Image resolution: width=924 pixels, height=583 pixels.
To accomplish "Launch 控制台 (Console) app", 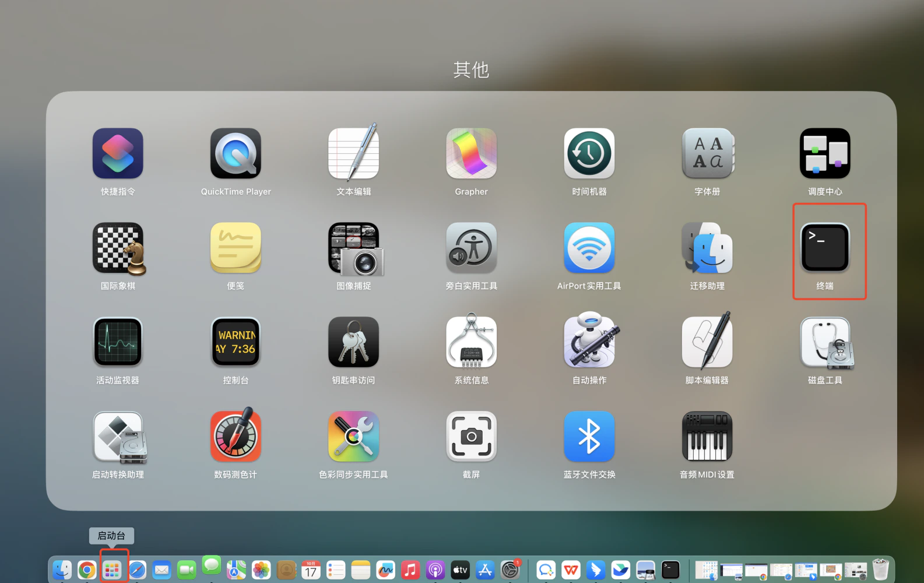I will (x=236, y=342).
